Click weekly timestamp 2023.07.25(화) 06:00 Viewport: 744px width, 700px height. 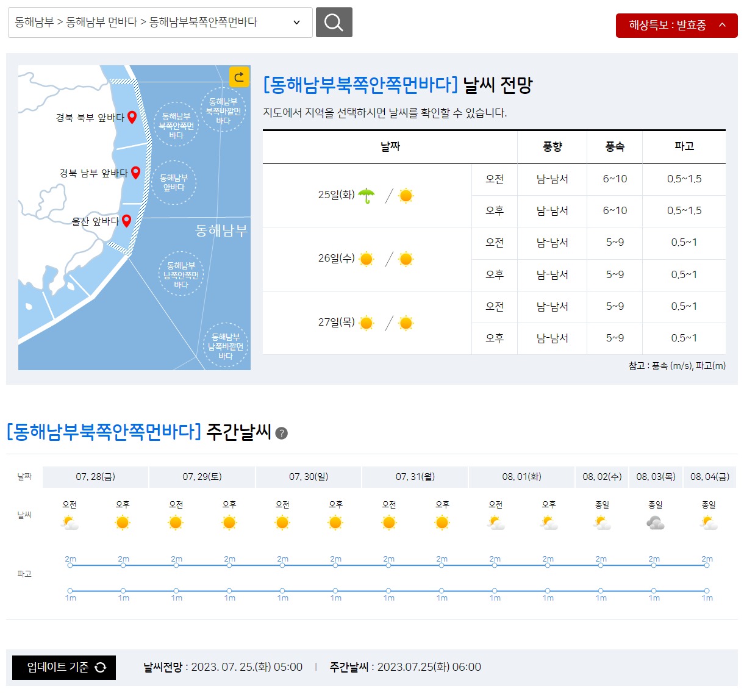point(429,667)
